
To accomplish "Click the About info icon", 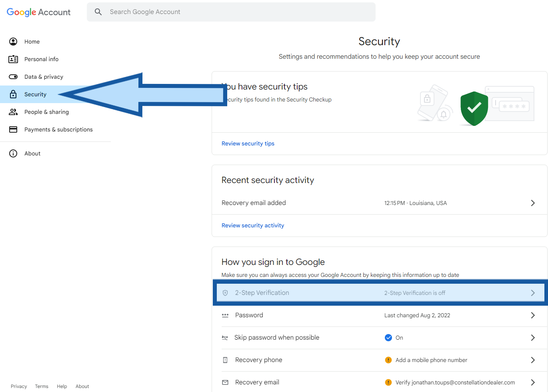I will [13, 153].
